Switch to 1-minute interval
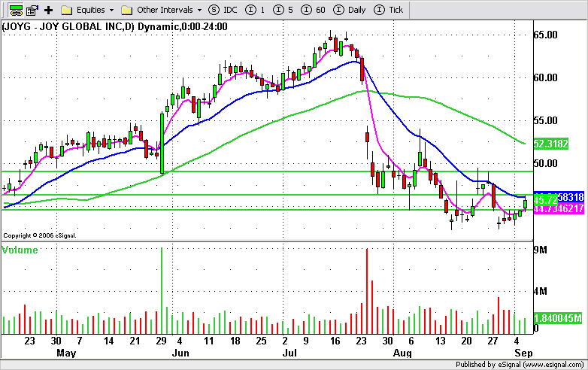The height and width of the screenshot is (370, 588). (255, 10)
